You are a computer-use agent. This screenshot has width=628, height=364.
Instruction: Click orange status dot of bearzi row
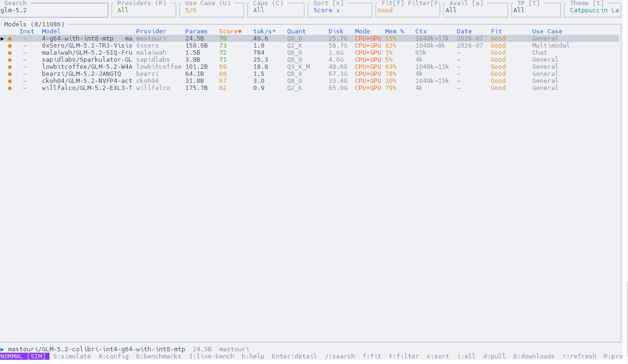(10, 74)
